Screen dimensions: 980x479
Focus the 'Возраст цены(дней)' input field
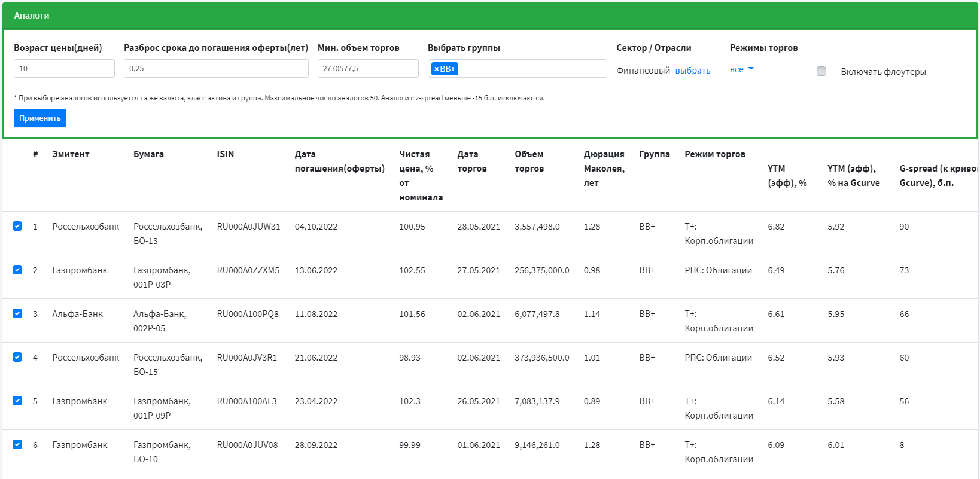(x=64, y=68)
